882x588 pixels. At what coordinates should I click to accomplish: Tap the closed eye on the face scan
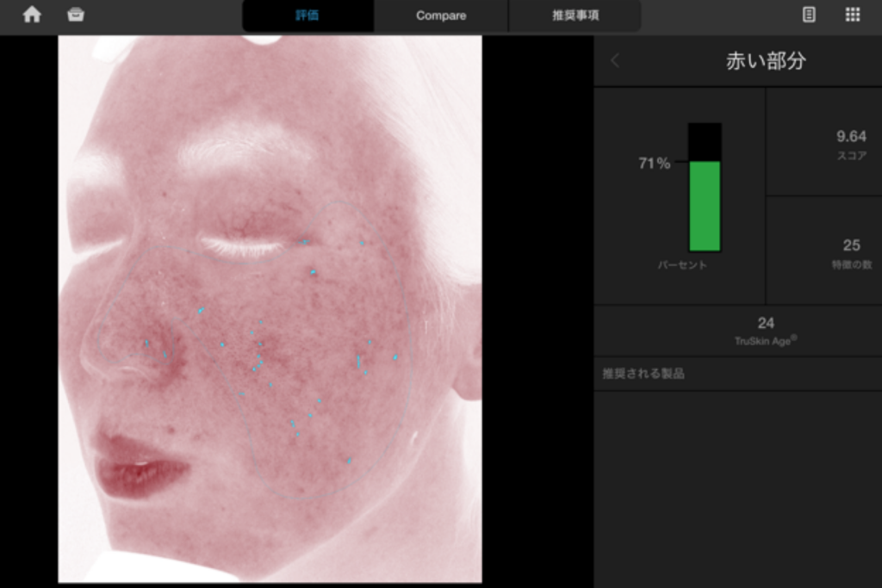(x=245, y=247)
